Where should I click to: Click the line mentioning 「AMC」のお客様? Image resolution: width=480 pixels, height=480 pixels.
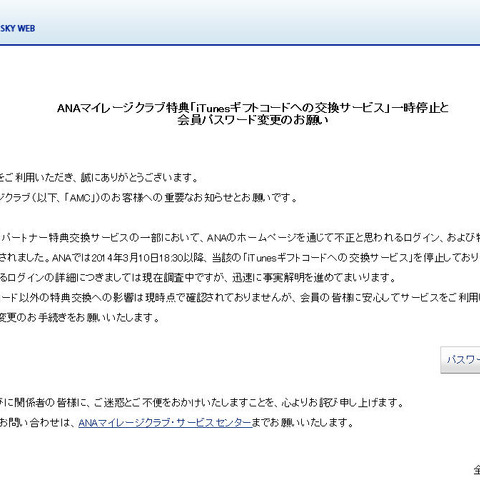(x=149, y=198)
